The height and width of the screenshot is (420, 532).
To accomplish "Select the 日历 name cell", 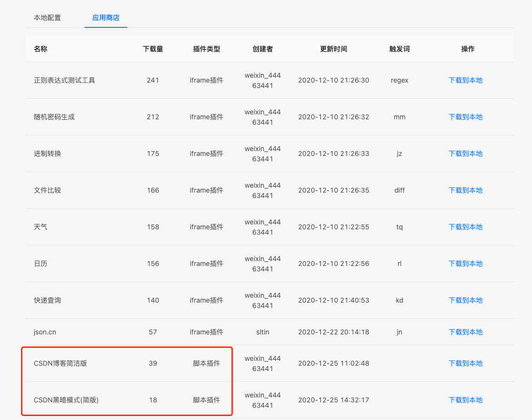I will point(41,264).
